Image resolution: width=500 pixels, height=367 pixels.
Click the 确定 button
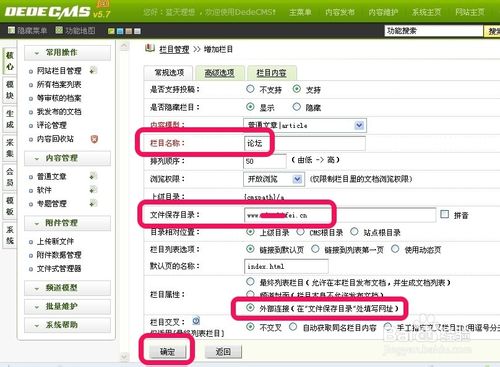tap(167, 351)
